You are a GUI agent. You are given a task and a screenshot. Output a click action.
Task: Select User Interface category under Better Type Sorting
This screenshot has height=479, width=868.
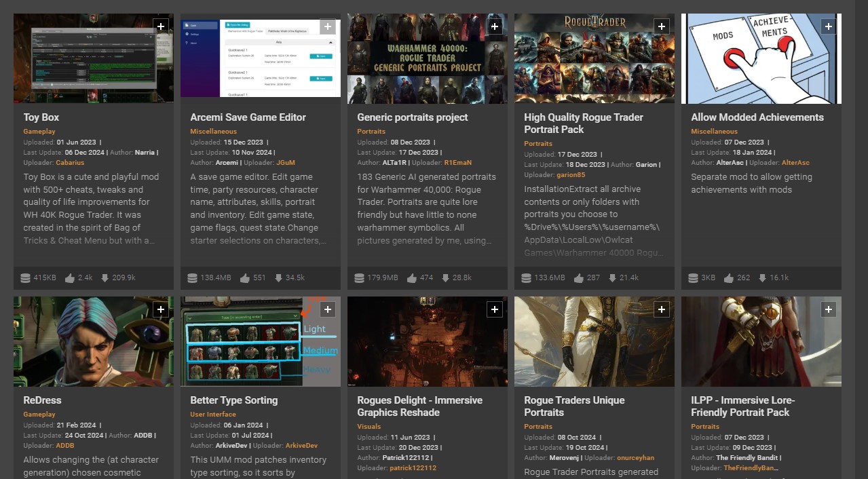(213, 415)
